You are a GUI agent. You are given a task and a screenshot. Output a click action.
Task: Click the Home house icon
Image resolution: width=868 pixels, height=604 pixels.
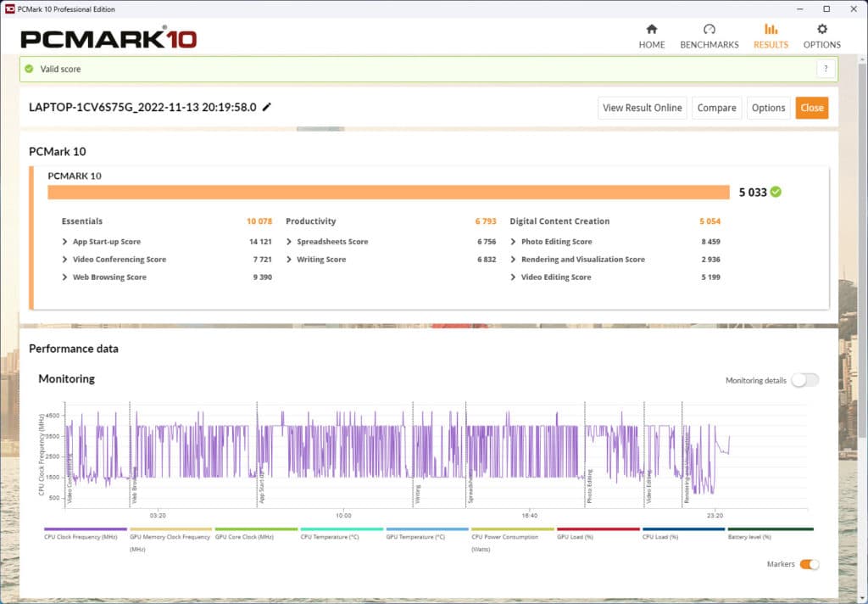coord(652,30)
